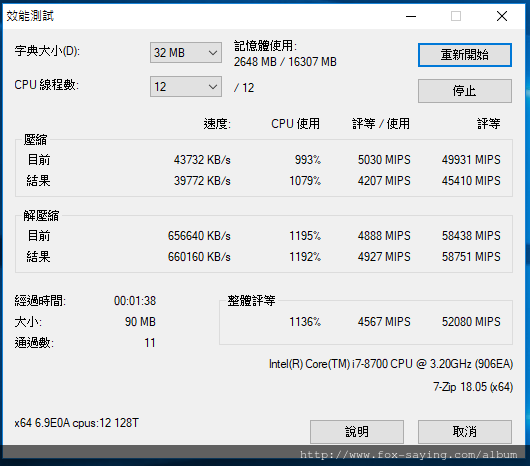The image size is (530, 466).
Task: Click the 7-Zip 18.05 (x64) version text
Action: [x=473, y=387]
